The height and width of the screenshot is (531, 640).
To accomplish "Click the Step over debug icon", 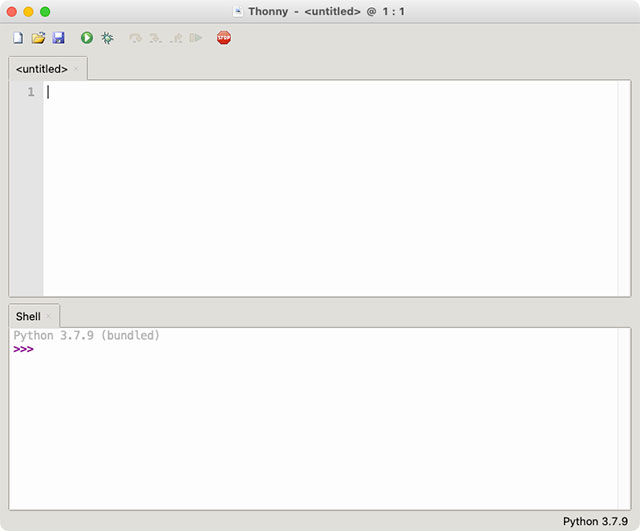I will [x=135, y=38].
